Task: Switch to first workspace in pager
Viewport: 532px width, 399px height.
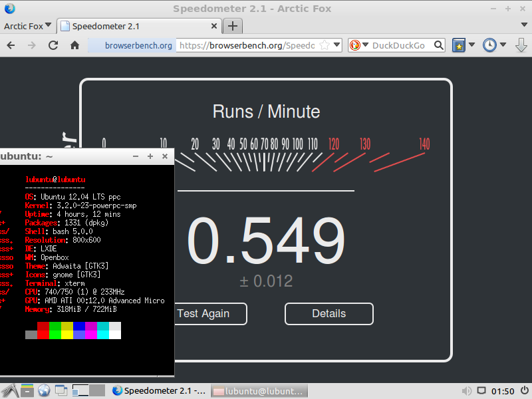Action: (x=80, y=390)
